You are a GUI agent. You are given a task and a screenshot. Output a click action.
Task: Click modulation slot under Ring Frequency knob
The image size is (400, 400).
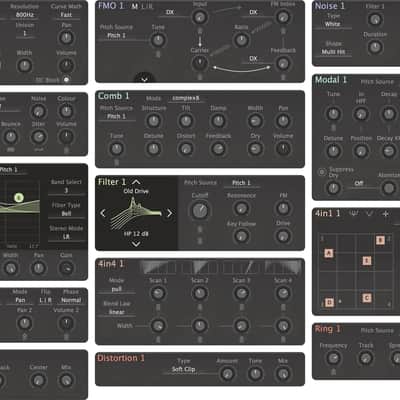point(333,372)
